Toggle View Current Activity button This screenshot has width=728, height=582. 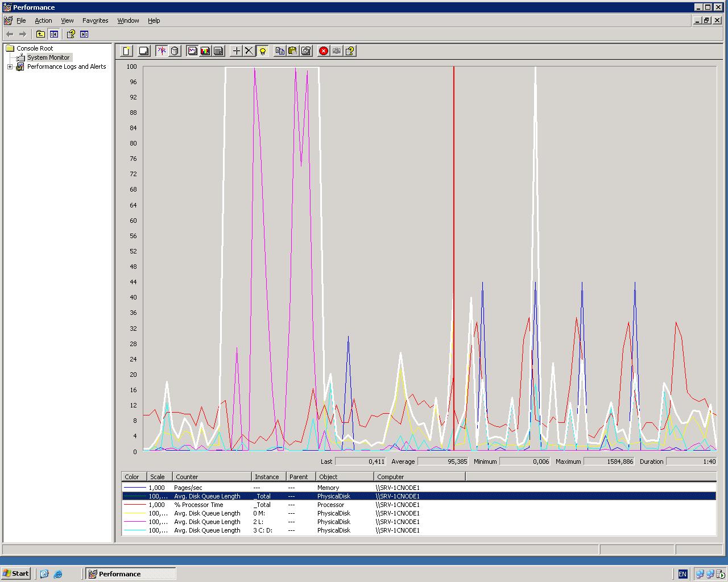click(x=162, y=51)
